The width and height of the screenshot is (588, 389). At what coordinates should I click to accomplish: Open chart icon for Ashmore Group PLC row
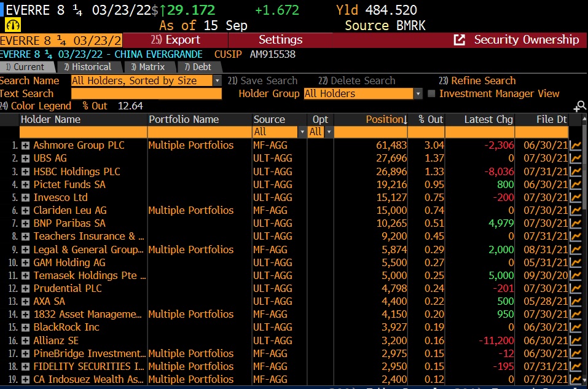pos(575,146)
